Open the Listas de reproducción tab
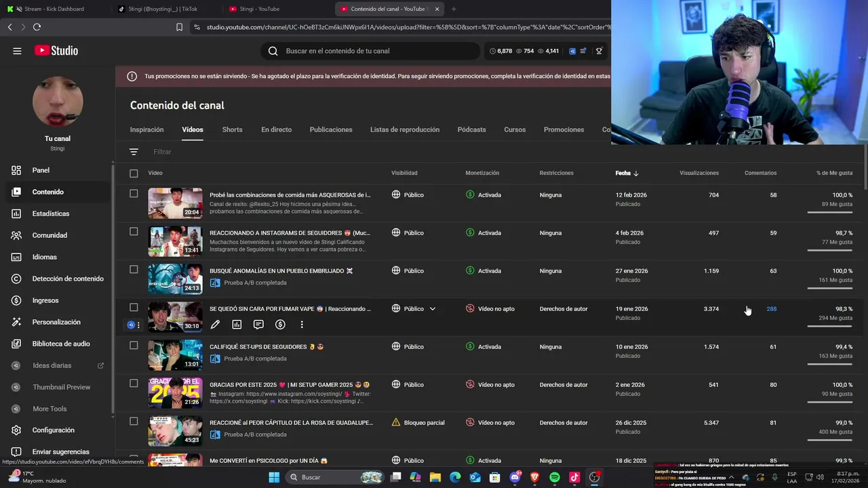The width and height of the screenshot is (868, 488). 405,129
